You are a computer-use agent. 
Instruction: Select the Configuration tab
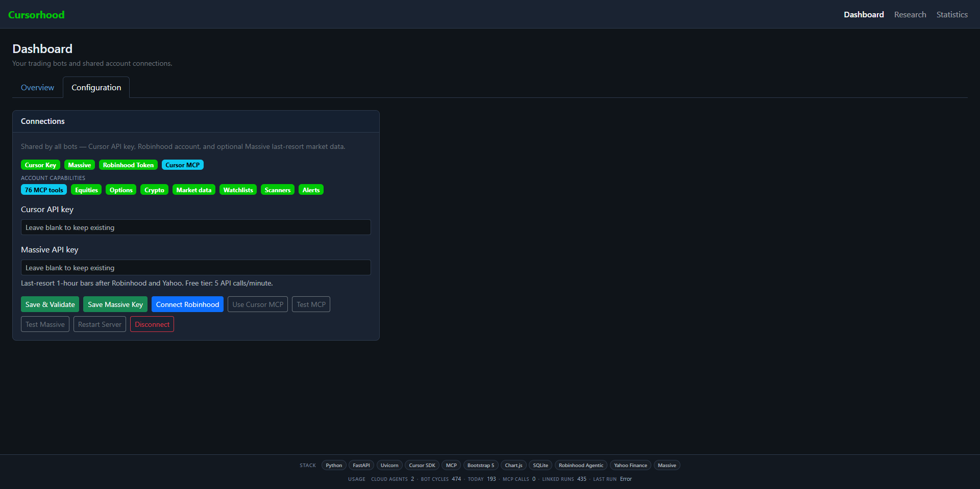96,87
